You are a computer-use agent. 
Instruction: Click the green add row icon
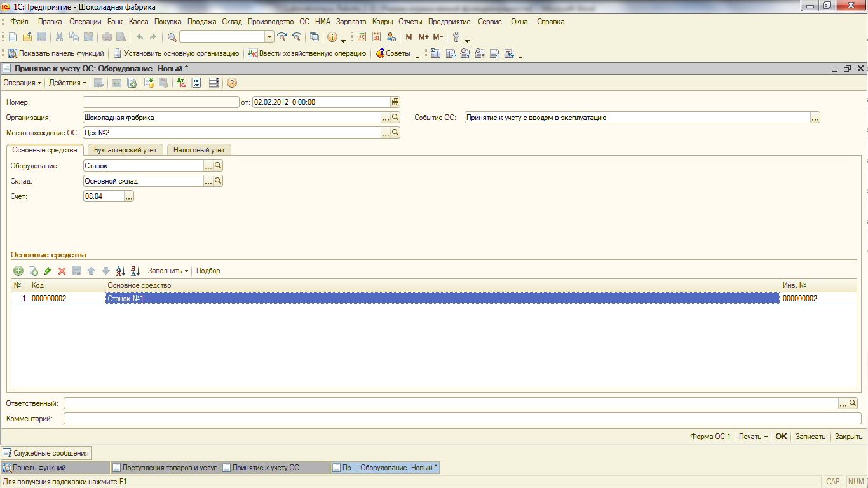(x=18, y=271)
